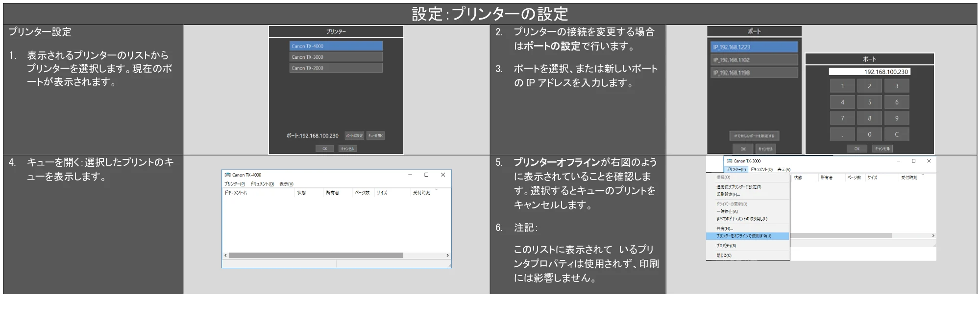Screen dimensions: 980x332
Task: Click the printer icon in Canon TX-4000 title bar
Action: (x=227, y=175)
